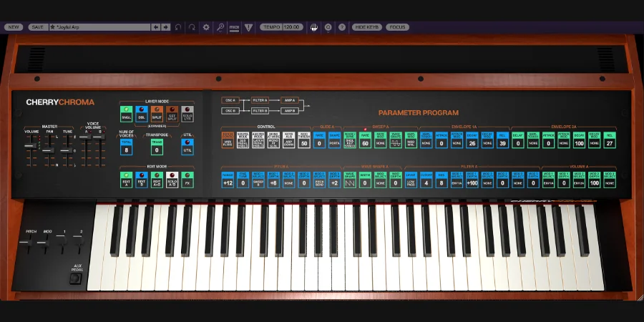Click the SAVE button
The height and width of the screenshot is (322, 644).
point(37,27)
